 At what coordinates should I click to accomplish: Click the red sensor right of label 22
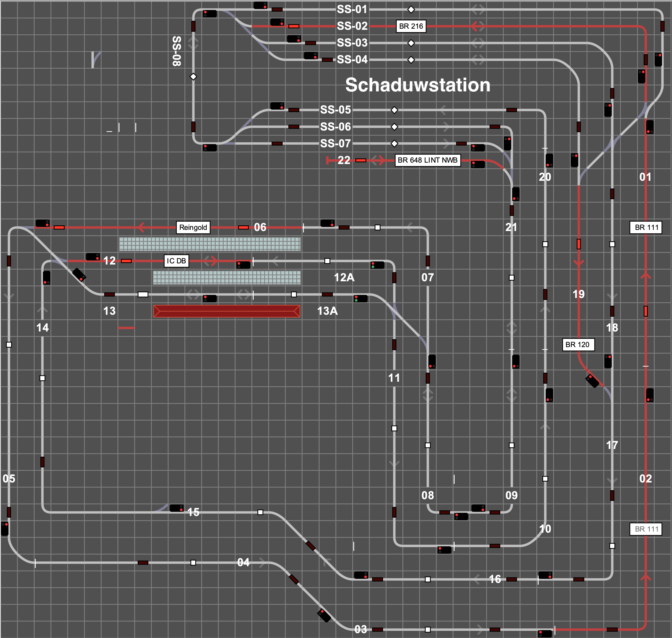point(361,160)
